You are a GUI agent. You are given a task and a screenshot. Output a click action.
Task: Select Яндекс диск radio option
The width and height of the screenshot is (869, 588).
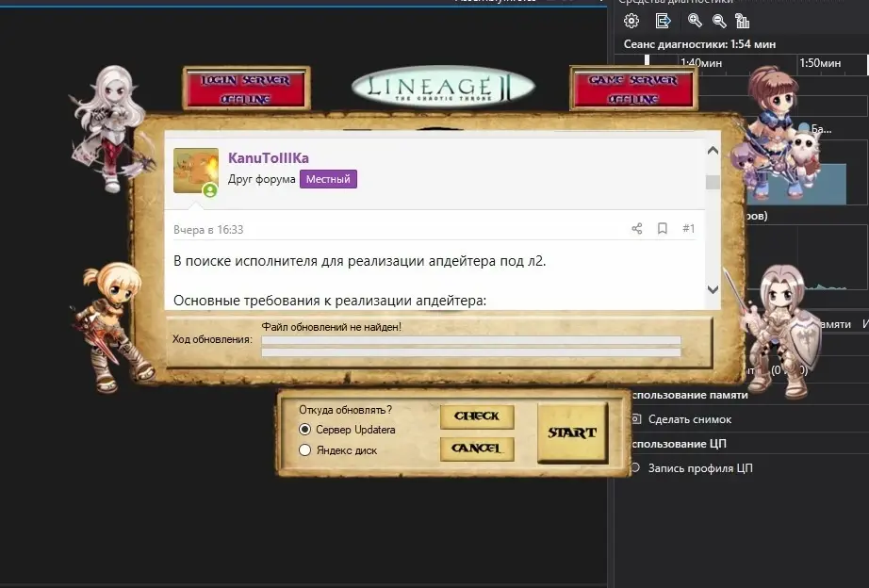304,450
